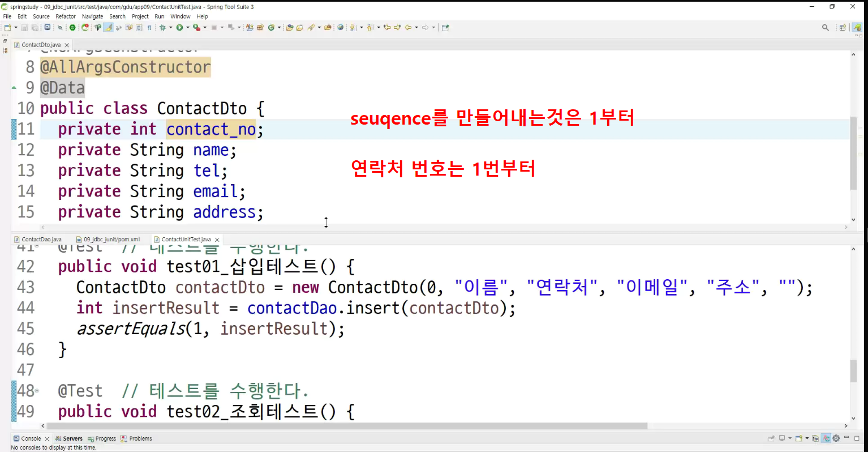This screenshot has height=452, width=868.
Task: Click the contact_no field on line 11
Action: pos(211,129)
